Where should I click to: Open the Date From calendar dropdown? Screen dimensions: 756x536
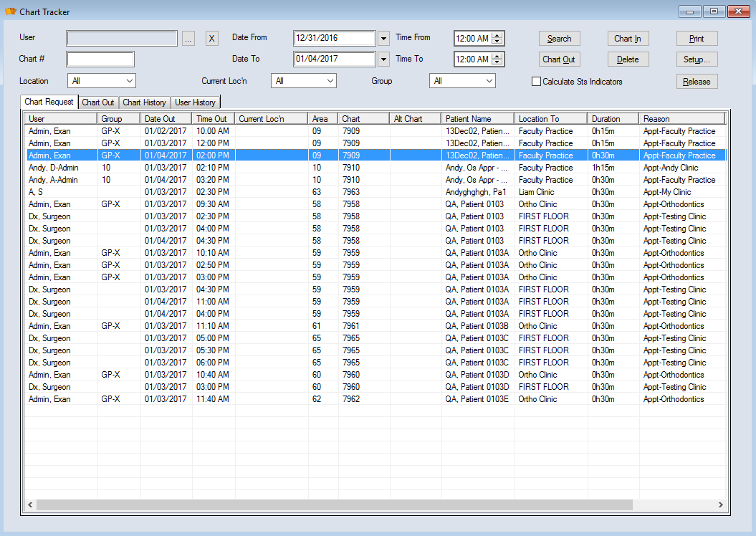click(383, 39)
